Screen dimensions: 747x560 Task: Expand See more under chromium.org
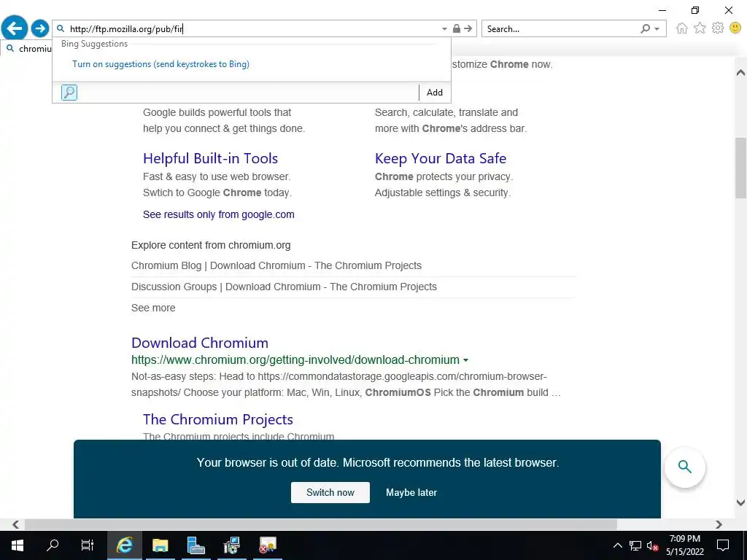pos(153,308)
